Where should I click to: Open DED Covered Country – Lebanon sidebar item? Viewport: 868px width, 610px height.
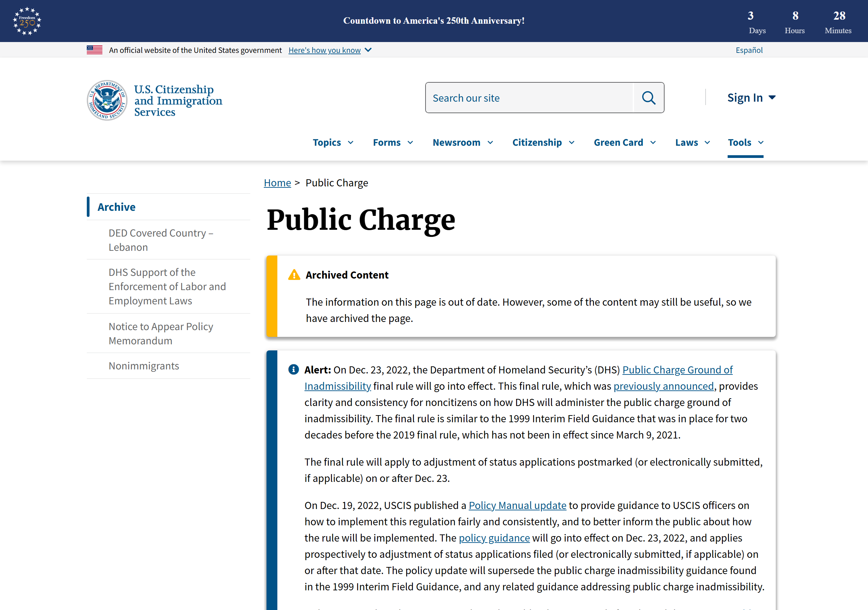tap(161, 240)
